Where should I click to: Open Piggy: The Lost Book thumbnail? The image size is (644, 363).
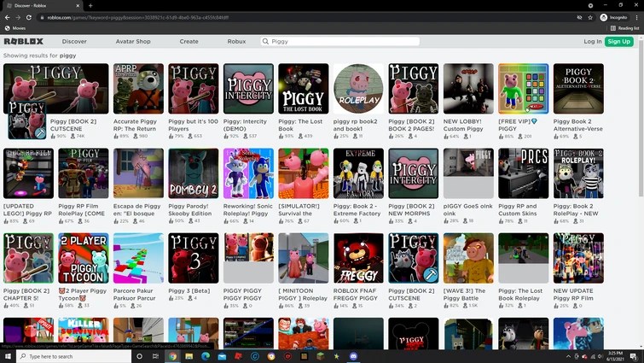tap(304, 88)
